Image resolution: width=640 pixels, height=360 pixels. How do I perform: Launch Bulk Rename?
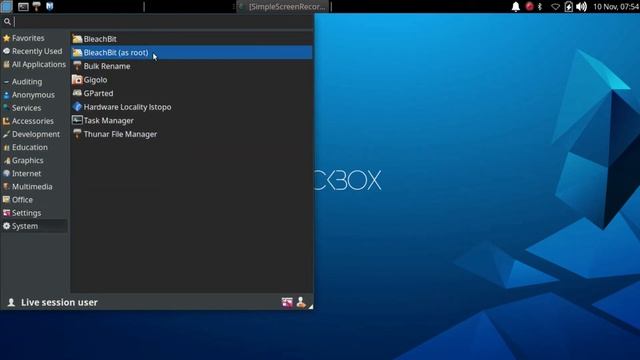[x=191, y=66]
